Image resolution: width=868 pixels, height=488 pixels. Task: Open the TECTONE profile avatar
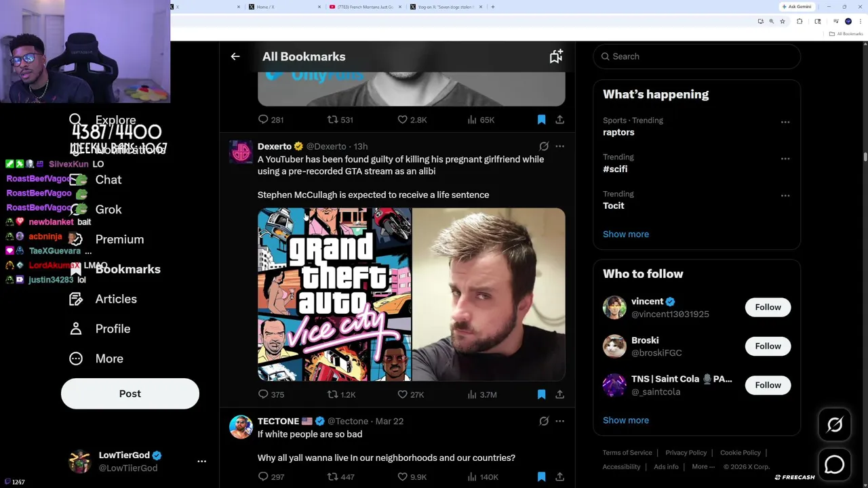[241, 427]
